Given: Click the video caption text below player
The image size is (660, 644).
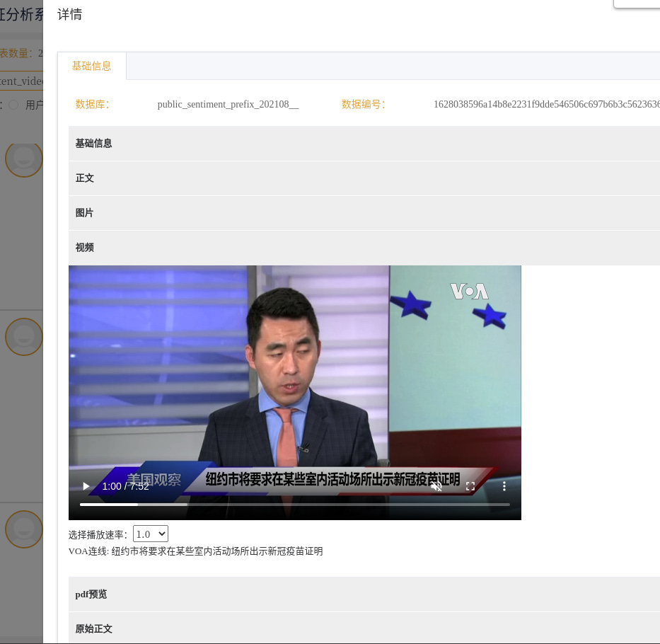Looking at the screenshot, I should (196, 551).
